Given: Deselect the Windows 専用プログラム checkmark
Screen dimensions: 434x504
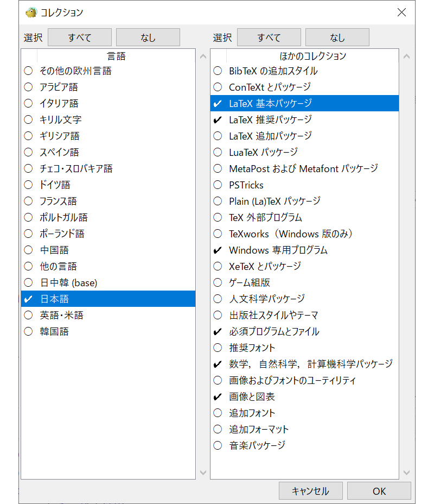Looking at the screenshot, I should point(218,250).
